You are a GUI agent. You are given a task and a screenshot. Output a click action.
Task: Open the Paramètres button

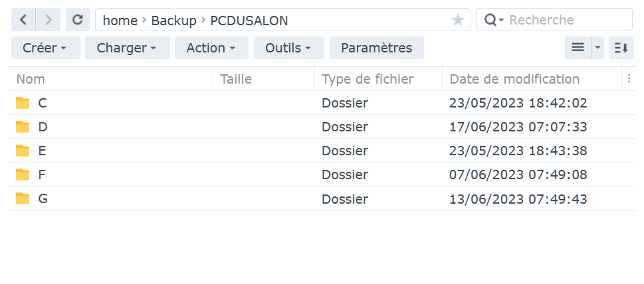tap(377, 48)
